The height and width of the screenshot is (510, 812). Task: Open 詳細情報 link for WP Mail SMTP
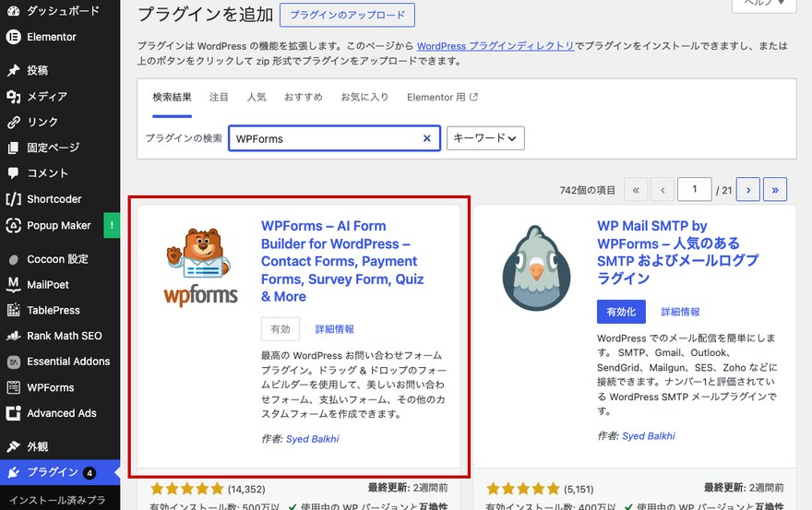[x=680, y=312]
